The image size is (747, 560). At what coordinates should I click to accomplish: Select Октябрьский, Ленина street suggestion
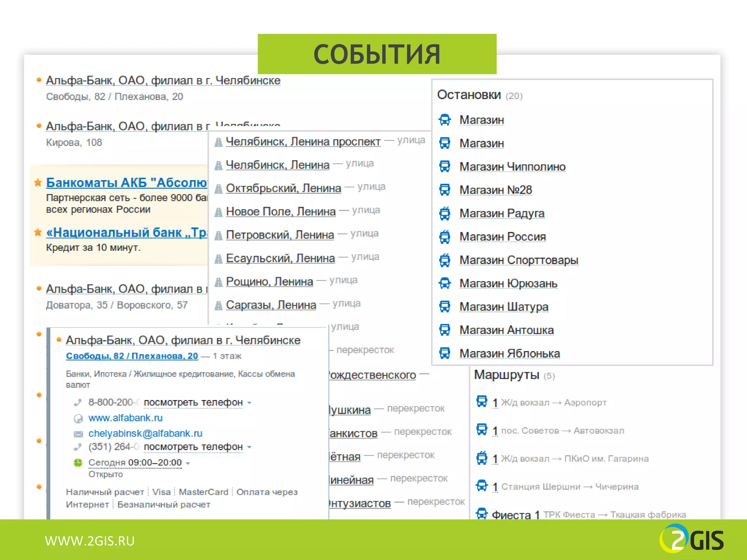point(283,188)
